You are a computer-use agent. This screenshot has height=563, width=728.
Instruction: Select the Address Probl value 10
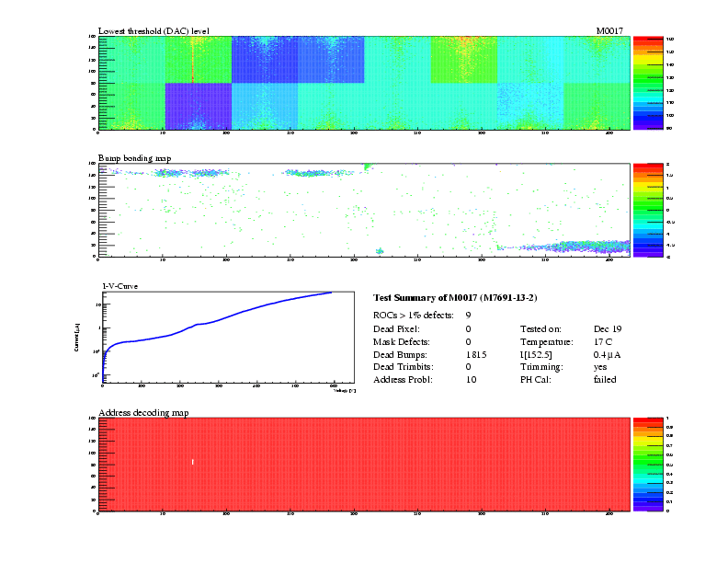(471, 380)
